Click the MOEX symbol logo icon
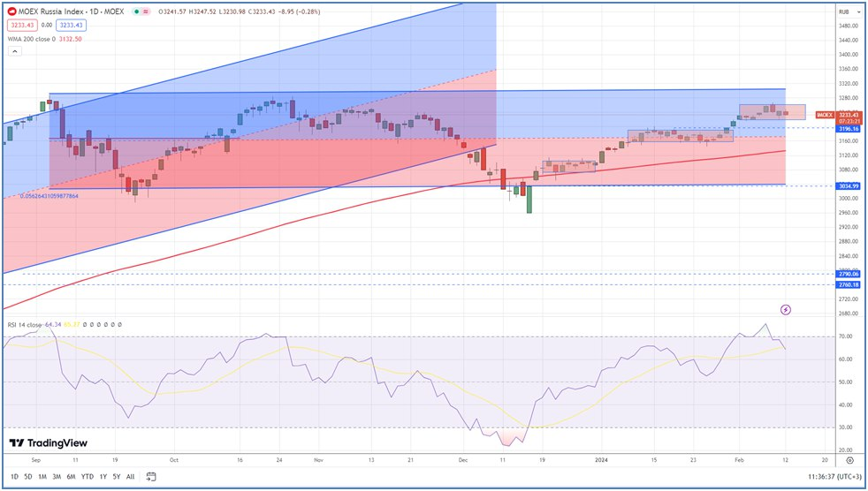868x491 pixels. pos(11,11)
